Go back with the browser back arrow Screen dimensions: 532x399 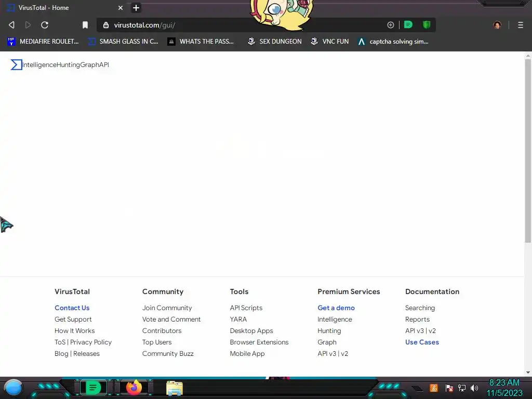pos(11,25)
